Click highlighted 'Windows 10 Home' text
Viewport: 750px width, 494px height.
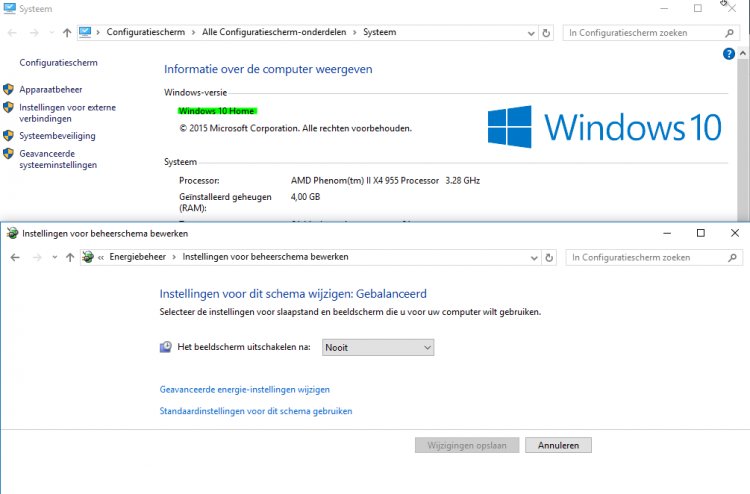(x=217, y=111)
